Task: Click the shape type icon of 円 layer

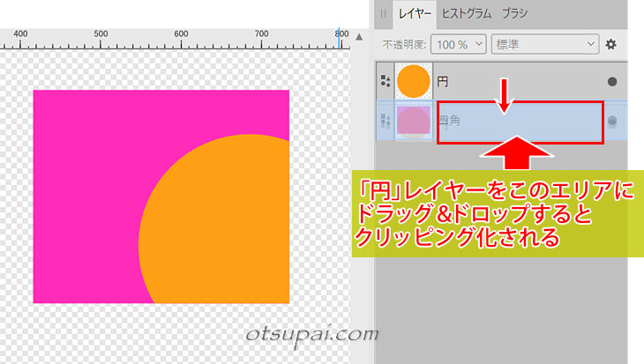Action: click(x=385, y=82)
